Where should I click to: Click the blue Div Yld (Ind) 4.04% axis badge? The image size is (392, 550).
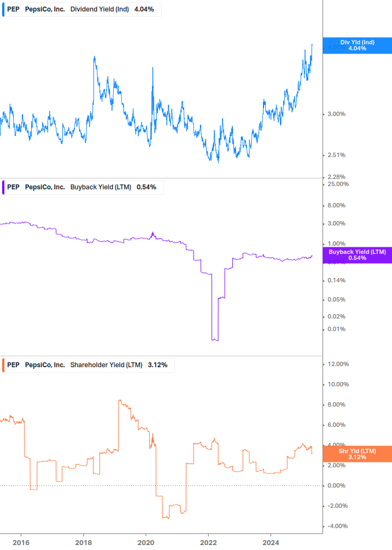358,45
